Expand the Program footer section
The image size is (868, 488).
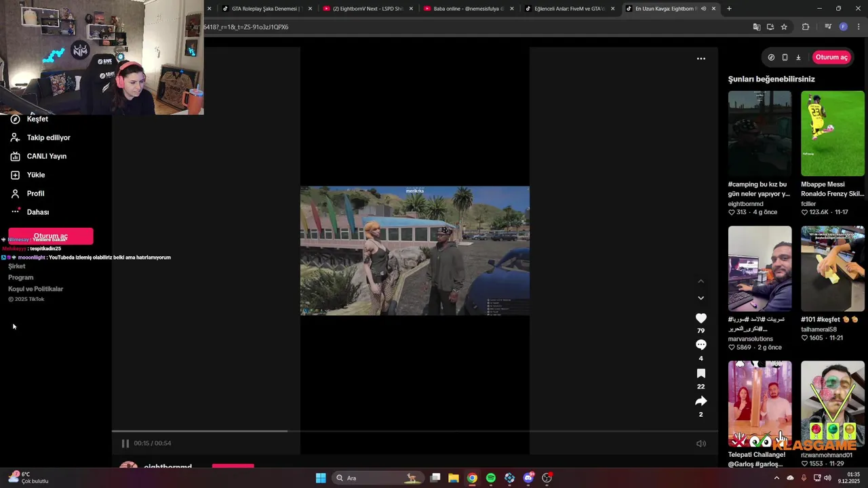[20, 277]
